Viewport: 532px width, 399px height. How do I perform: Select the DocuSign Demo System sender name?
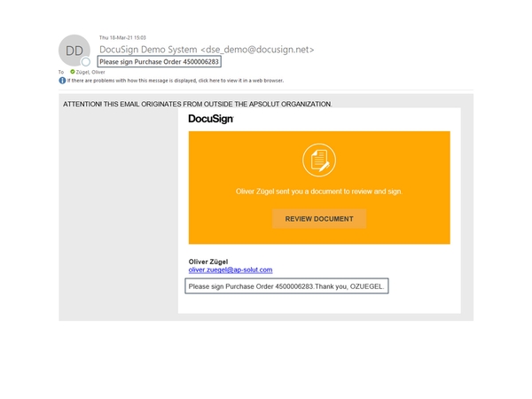(x=148, y=50)
